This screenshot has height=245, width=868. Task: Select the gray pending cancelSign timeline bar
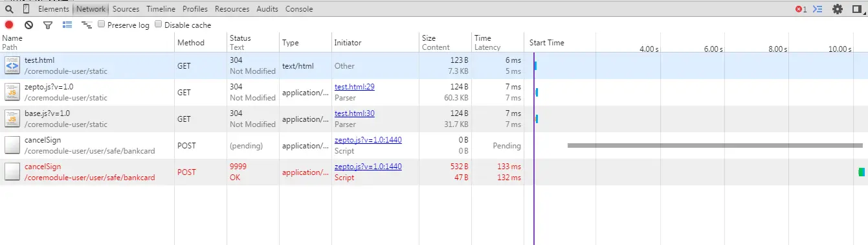[715, 145]
